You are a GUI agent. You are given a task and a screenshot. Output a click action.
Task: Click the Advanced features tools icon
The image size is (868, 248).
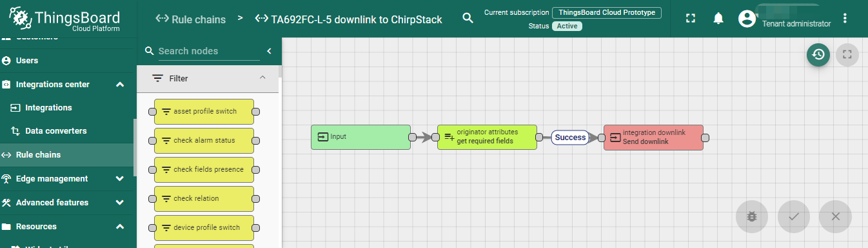(x=6, y=202)
